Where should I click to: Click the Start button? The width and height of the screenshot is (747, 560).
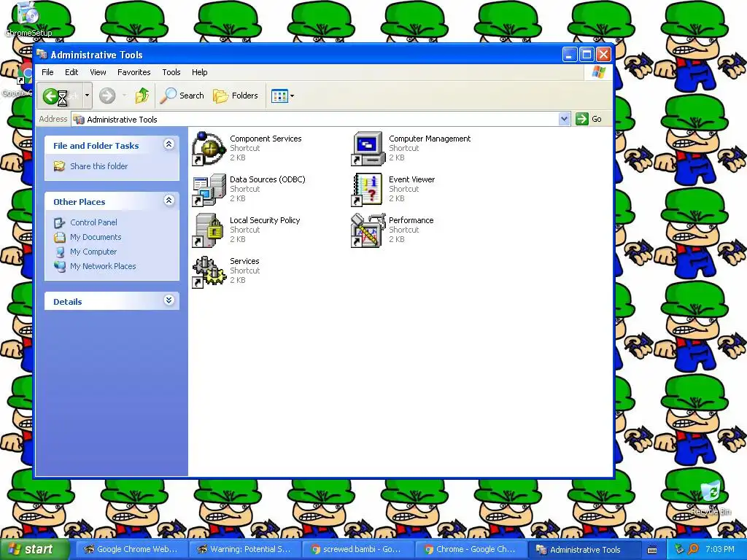tap(34, 550)
